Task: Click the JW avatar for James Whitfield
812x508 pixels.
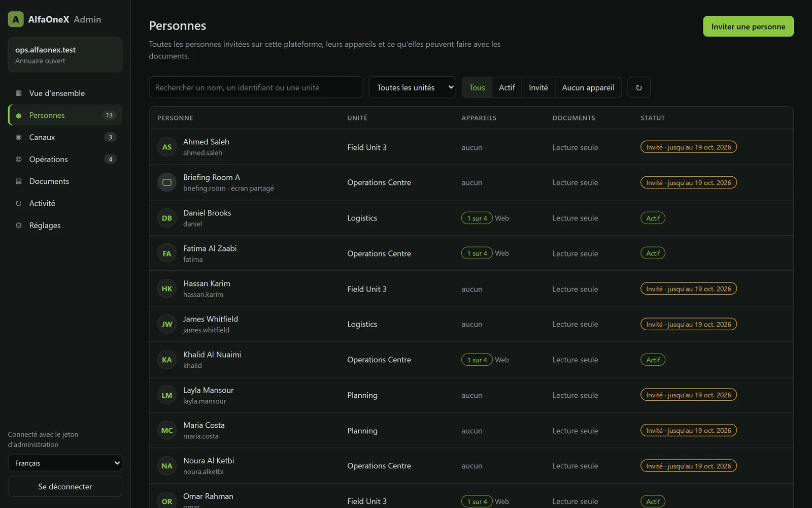Action: (x=167, y=324)
